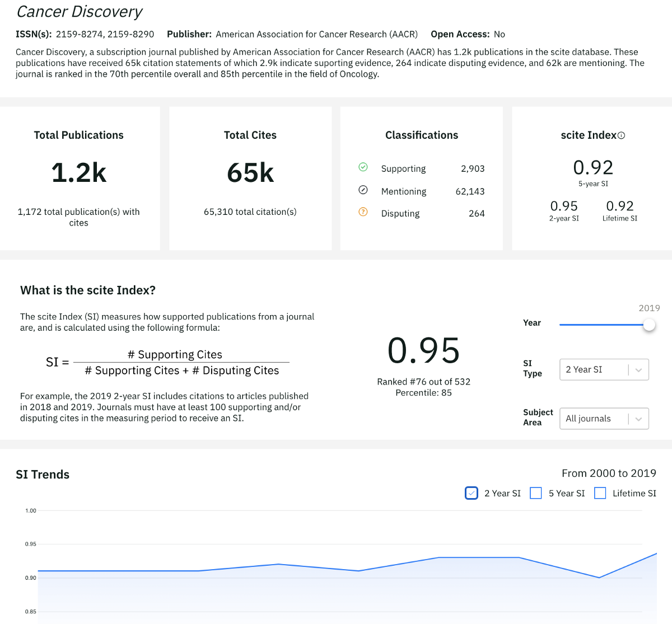
Task: Click the Mentioning count 62,143
Action: pos(470,191)
